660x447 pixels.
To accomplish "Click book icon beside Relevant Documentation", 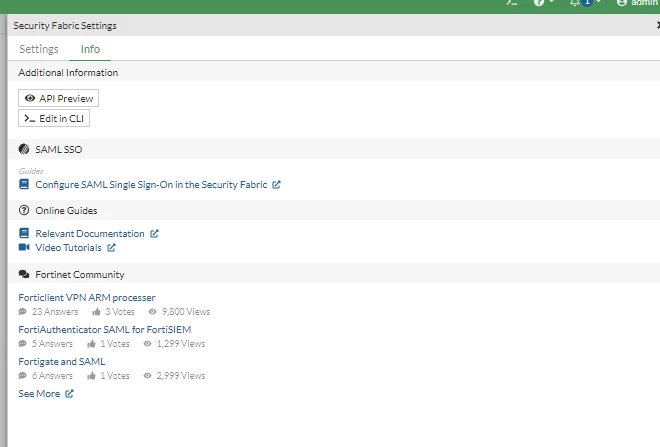I will click(x=24, y=233).
